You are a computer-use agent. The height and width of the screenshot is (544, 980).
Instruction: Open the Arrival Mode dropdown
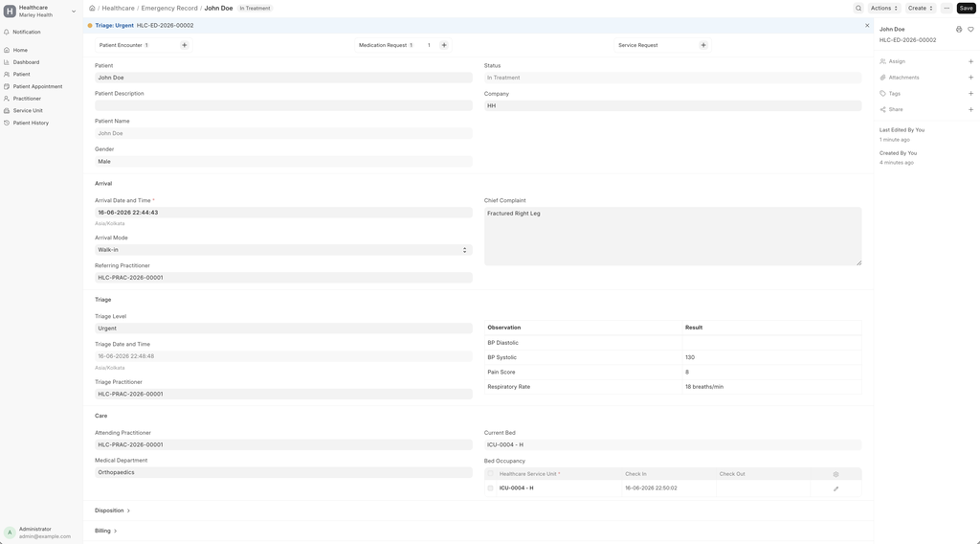click(x=283, y=249)
